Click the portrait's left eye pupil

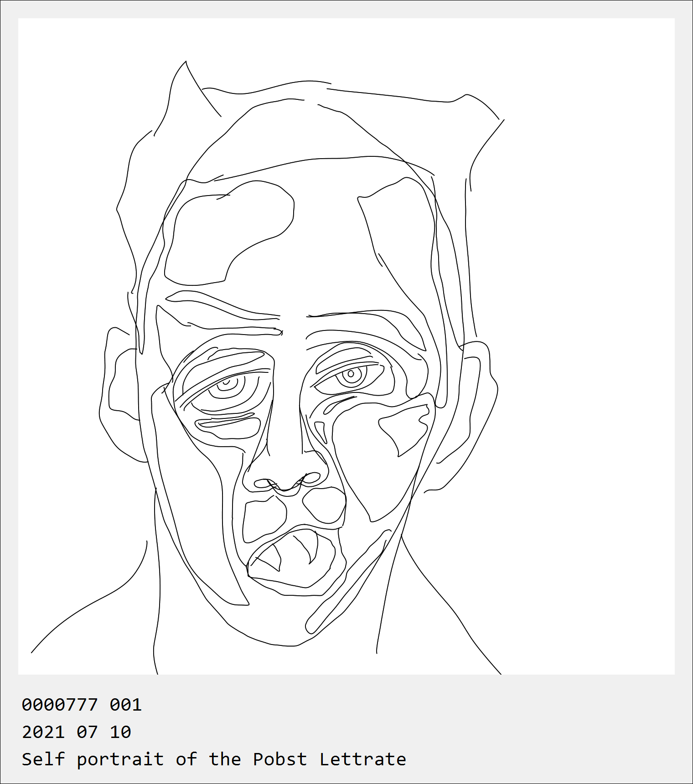[x=225, y=383]
